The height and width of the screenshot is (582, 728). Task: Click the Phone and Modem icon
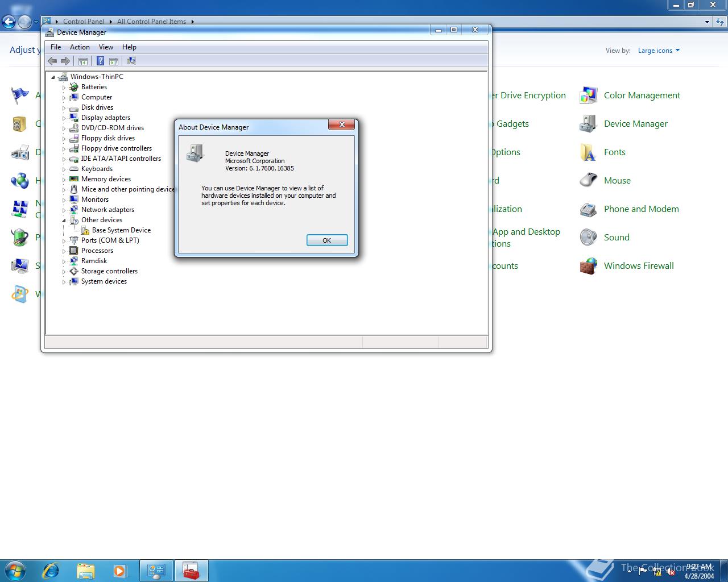588,209
